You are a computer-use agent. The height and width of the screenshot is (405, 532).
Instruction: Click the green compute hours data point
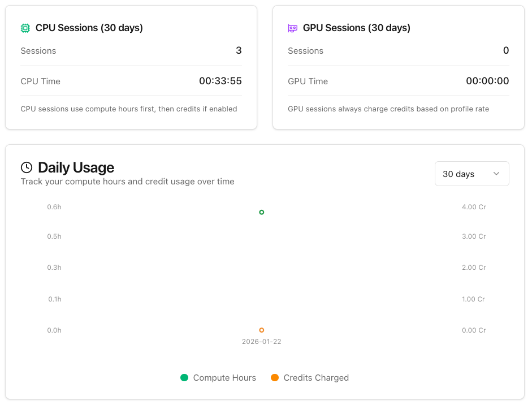click(262, 212)
